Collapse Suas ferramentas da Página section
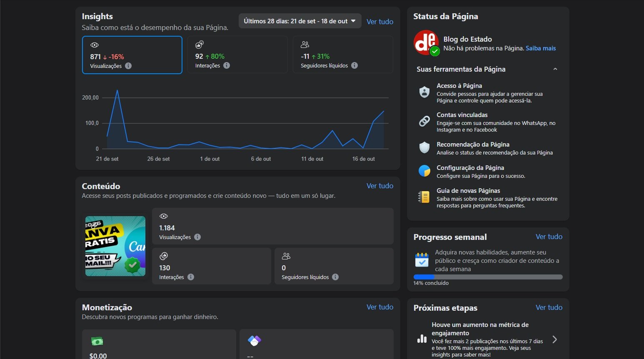644x359 pixels. (555, 69)
